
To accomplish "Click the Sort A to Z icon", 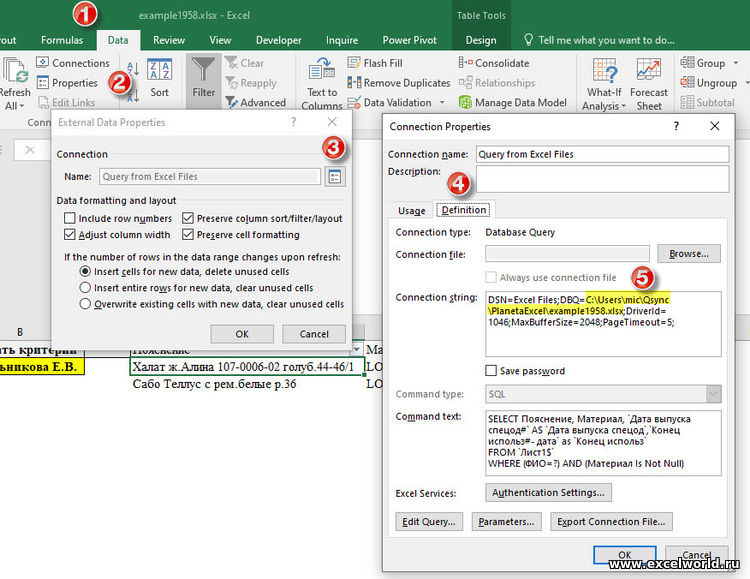I will point(133,68).
